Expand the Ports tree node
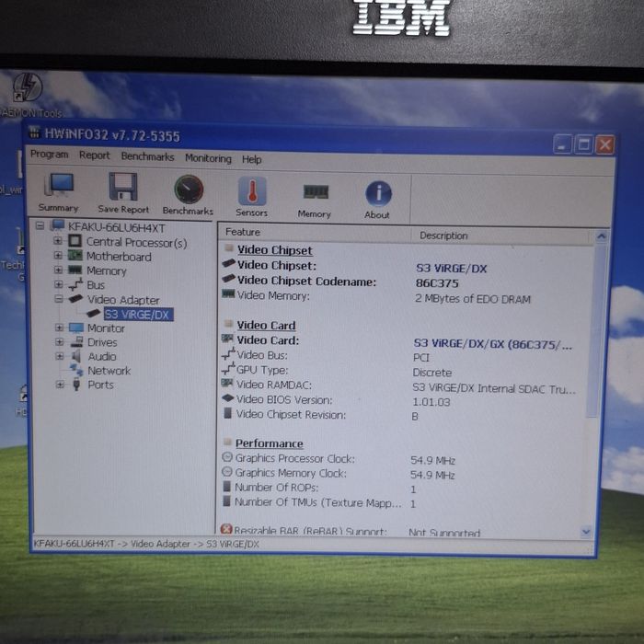 60,385
